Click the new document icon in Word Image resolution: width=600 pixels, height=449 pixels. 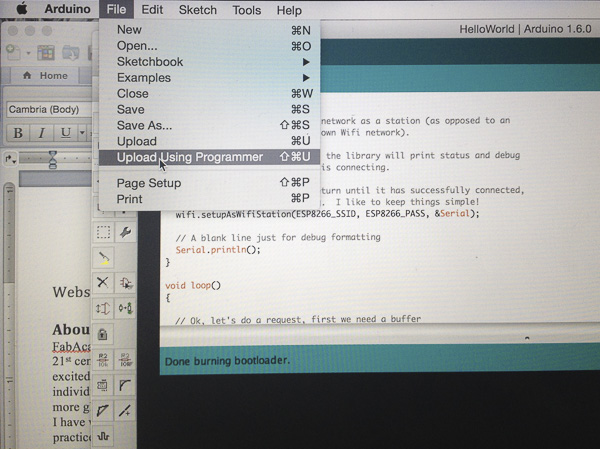13,52
